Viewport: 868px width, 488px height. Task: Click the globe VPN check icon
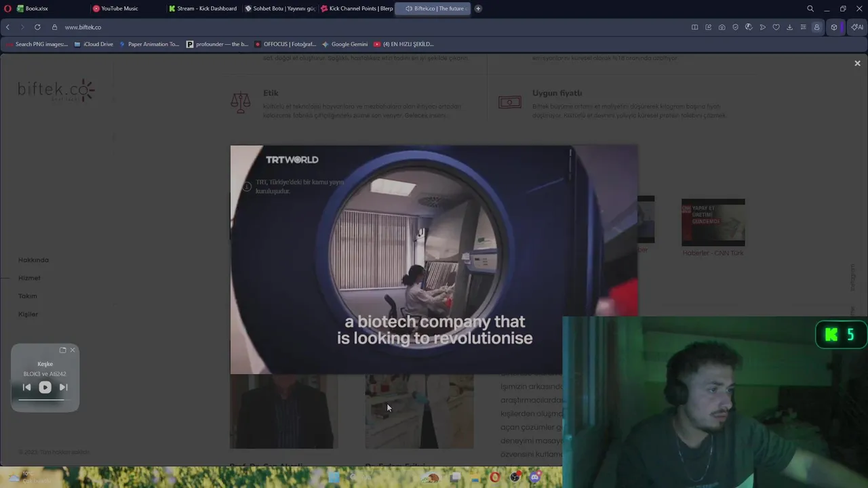click(x=749, y=27)
